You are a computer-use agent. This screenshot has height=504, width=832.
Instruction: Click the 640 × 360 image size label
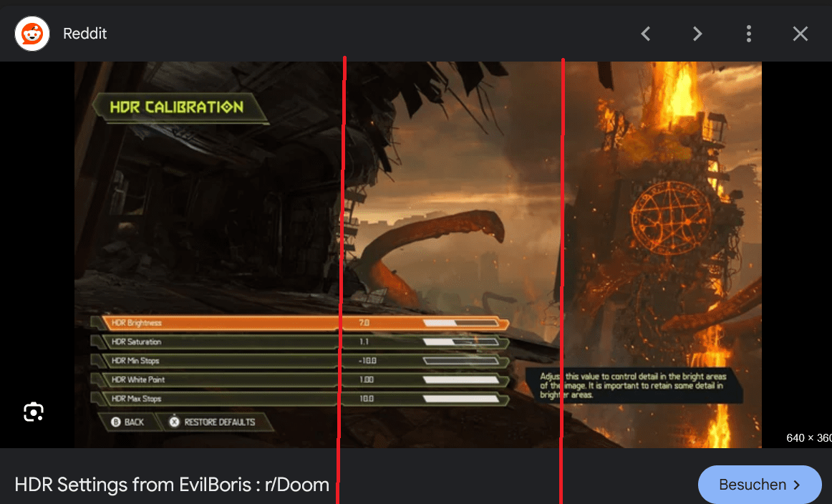(x=809, y=437)
